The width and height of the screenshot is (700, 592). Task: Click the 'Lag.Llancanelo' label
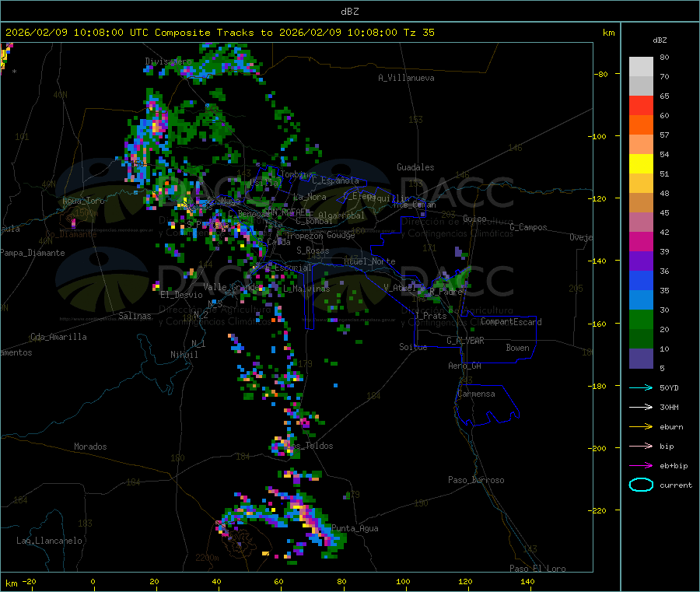[x=49, y=541]
